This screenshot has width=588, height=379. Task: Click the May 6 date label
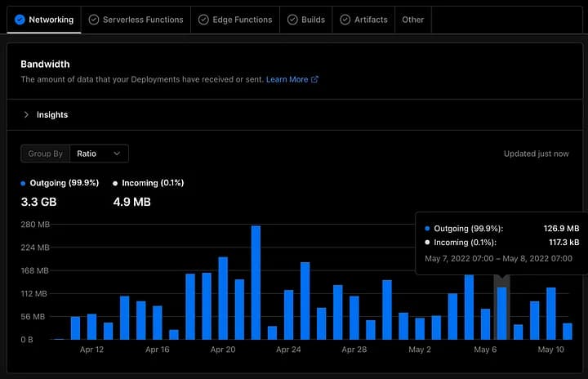(485, 350)
